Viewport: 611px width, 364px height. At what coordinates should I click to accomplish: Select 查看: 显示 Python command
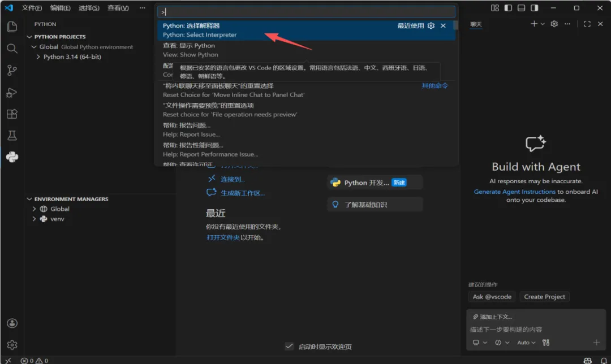coord(306,50)
